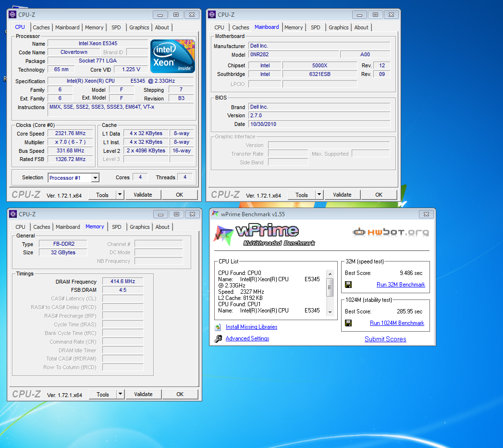Click OK in the Memory window
Image resolution: width=503 pixels, height=448 pixels.
[x=180, y=395]
